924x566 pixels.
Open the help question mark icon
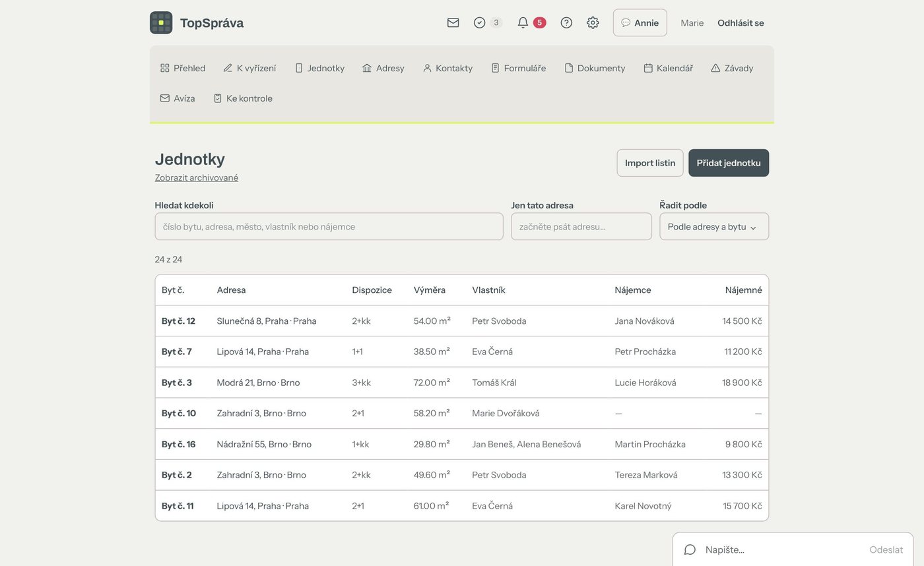point(566,22)
